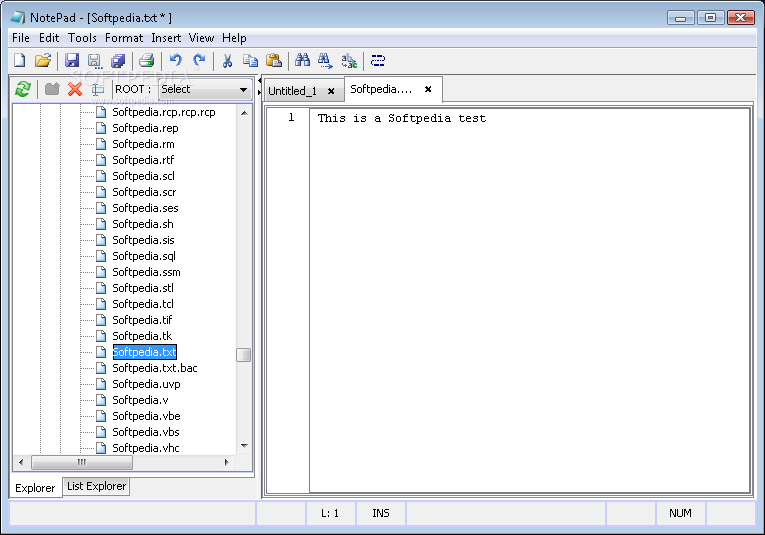Image resolution: width=765 pixels, height=535 pixels.
Task: Click the rename icon in explorer toolbar
Action: click(98, 89)
